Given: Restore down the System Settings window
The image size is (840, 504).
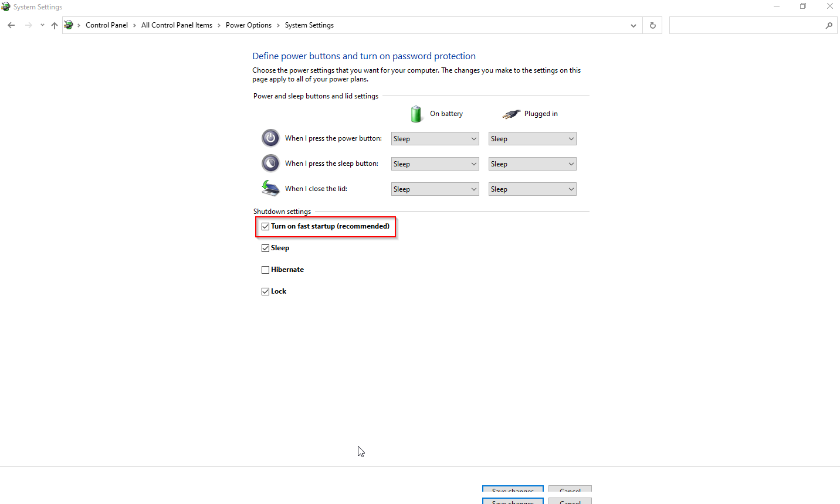Looking at the screenshot, I should point(803,6).
